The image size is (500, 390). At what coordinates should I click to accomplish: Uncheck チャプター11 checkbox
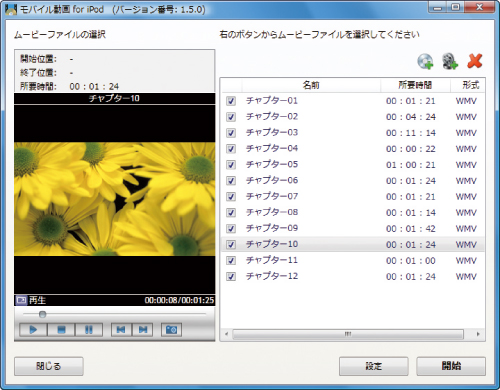coord(231,260)
